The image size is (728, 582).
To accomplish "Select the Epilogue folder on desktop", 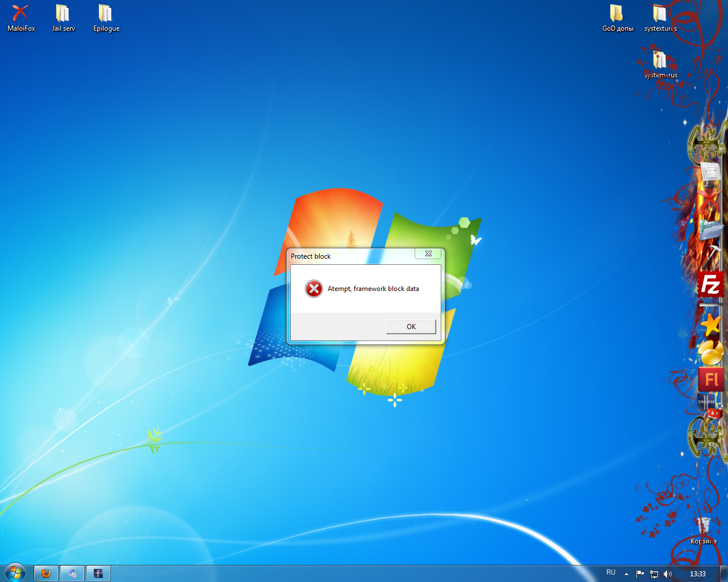I will point(106,18).
